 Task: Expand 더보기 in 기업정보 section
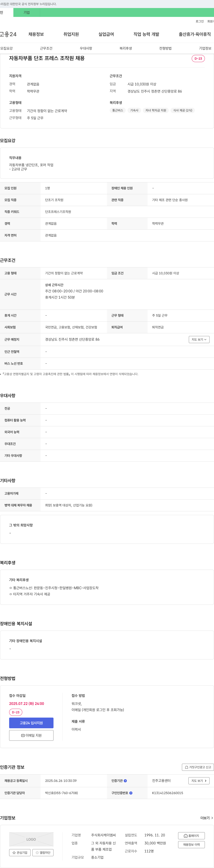click(x=207, y=818)
